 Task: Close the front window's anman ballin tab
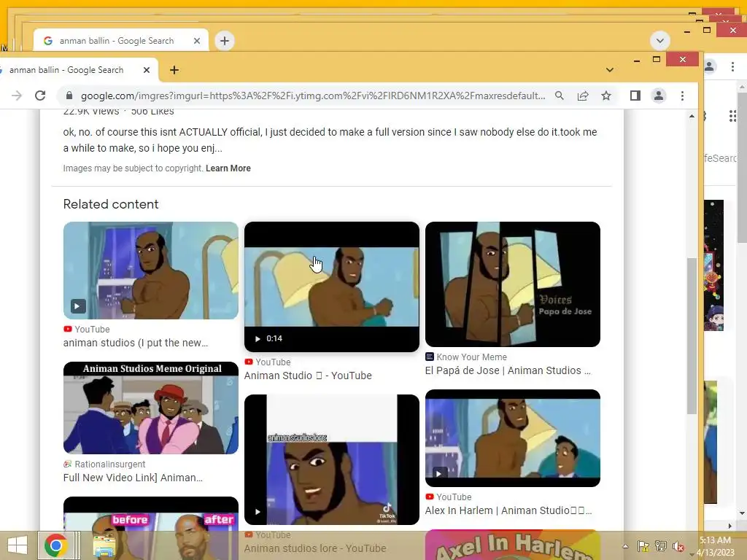(146, 70)
